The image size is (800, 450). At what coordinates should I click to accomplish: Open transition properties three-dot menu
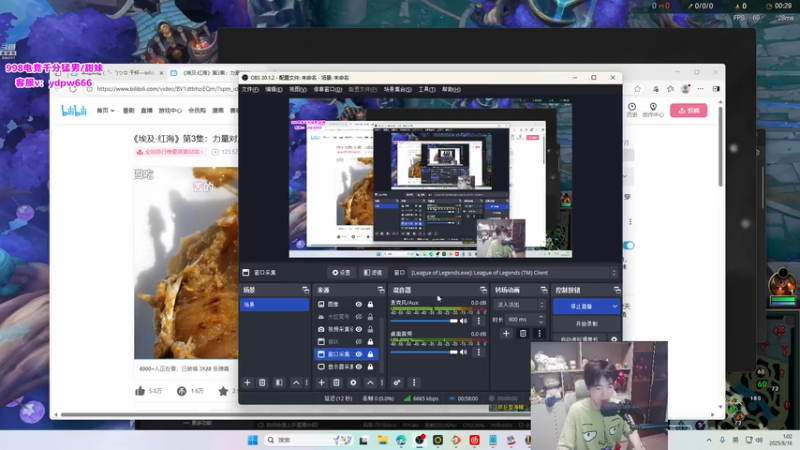tap(539, 334)
